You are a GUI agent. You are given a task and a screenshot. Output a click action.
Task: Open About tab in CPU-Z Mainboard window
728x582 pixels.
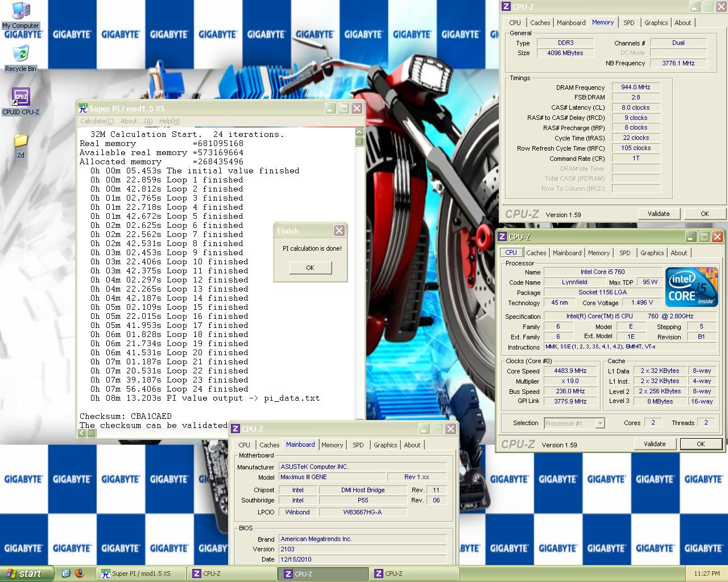(x=412, y=445)
